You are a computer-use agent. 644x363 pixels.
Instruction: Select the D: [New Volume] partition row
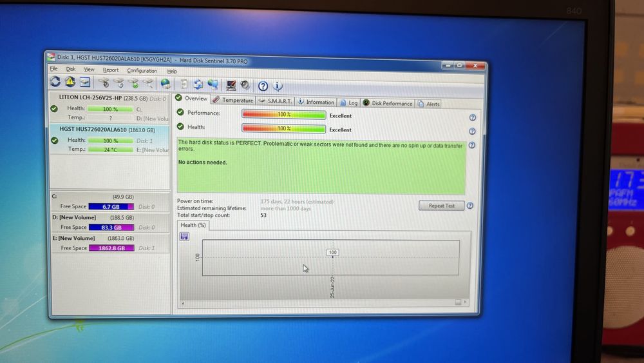pyautogui.click(x=110, y=222)
